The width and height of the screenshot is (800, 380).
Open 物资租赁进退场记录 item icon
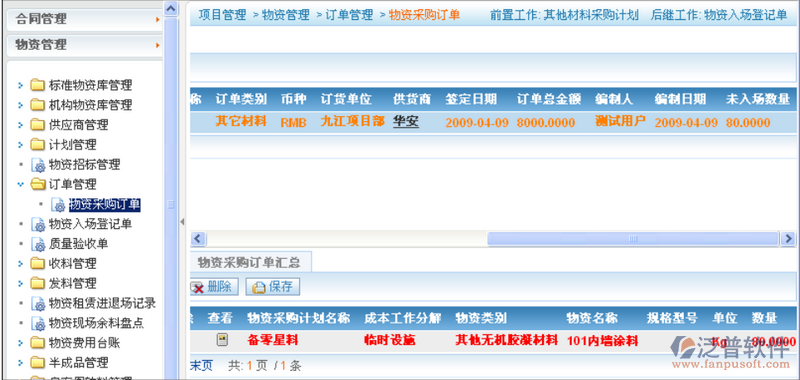point(38,303)
